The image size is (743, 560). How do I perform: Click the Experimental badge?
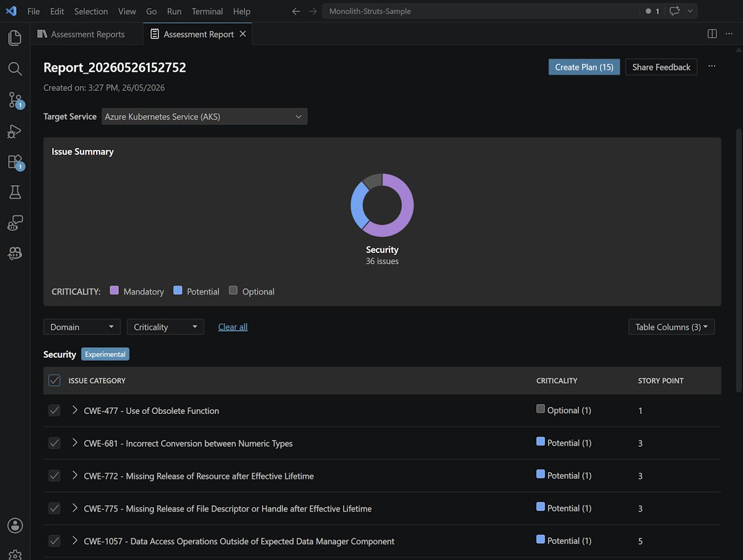(x=105, y=355)
